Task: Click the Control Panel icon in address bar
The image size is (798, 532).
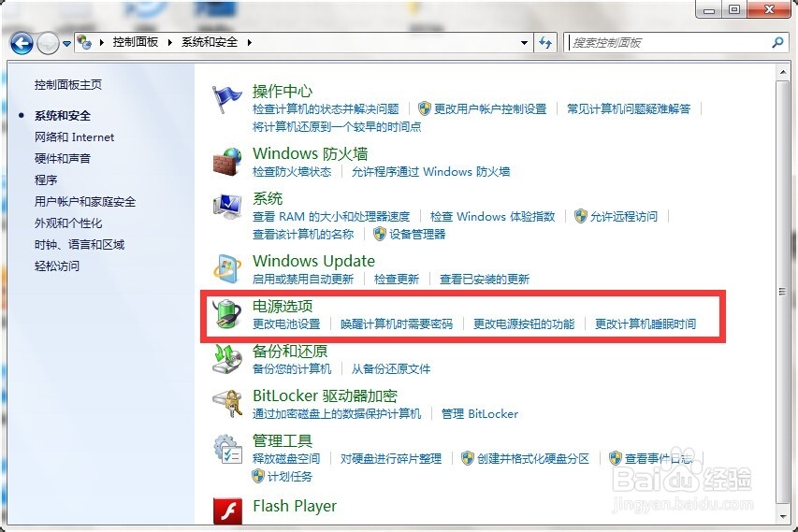Action: pos(84,42)
